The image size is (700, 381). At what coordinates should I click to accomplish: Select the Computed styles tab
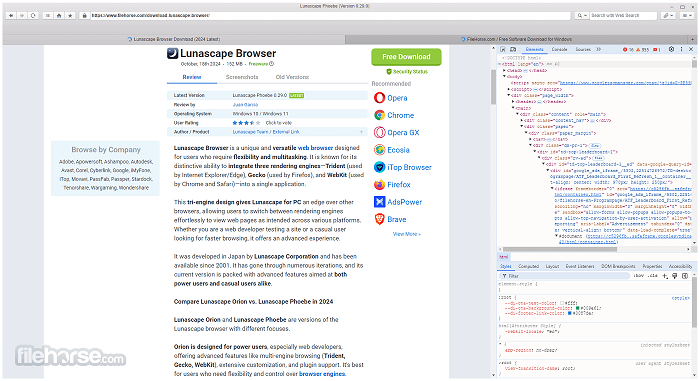[529, 266]
